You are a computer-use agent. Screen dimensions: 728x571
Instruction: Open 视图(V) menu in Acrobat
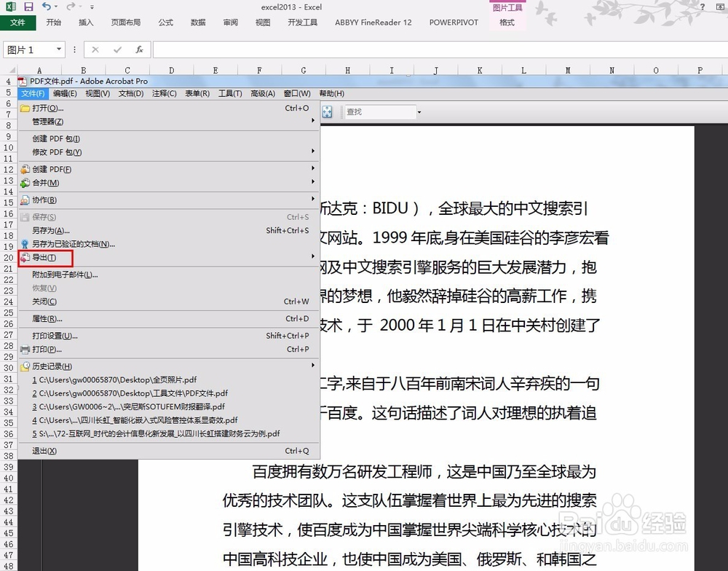[98, 93]
